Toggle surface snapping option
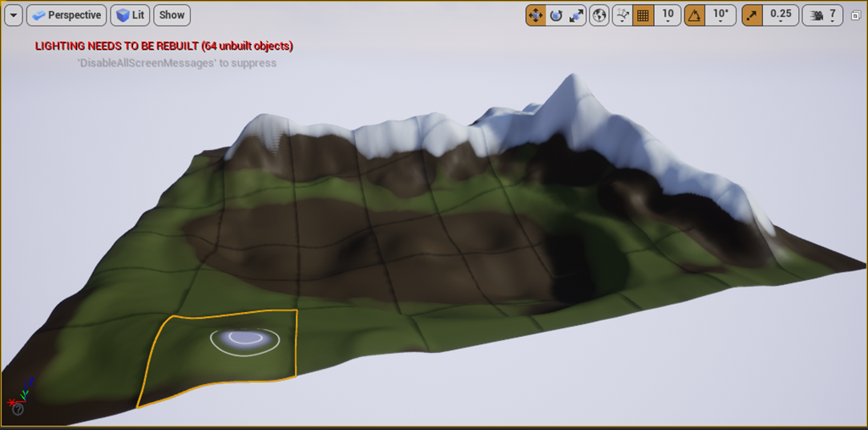868x430 pixels. tap(622, 15)
